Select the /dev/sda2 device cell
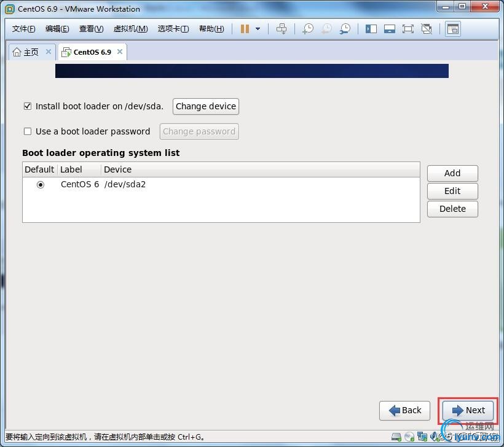The image size is (504, 447). point(125,184)
